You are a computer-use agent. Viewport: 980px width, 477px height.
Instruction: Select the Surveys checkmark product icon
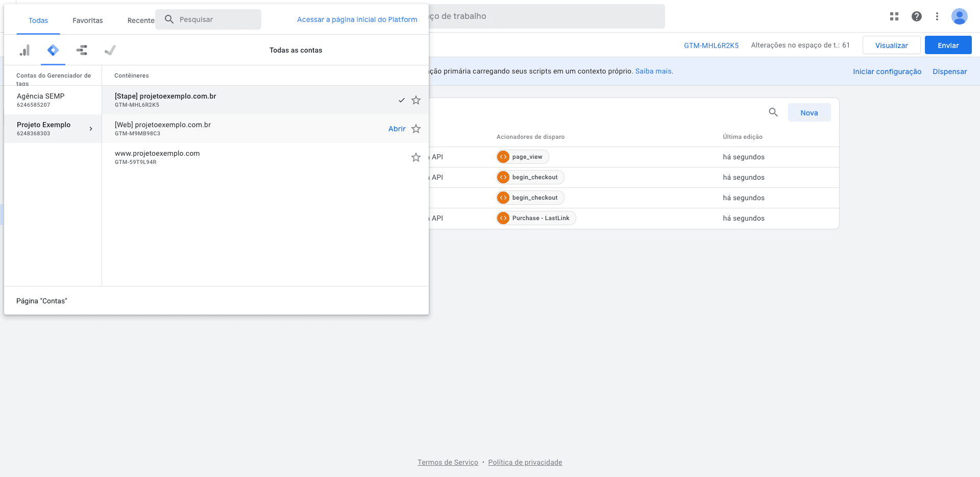(110, 50)
